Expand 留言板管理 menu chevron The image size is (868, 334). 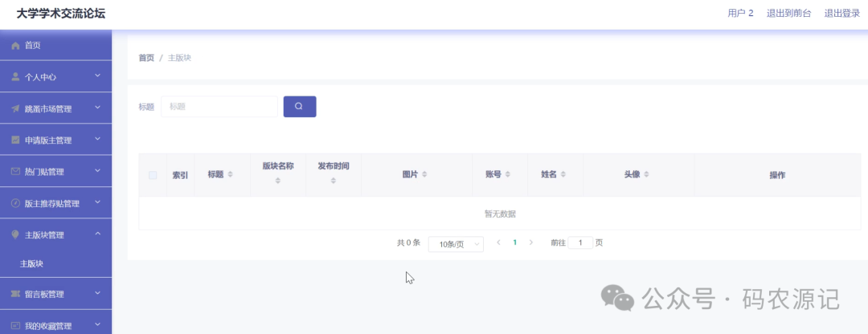97,292
